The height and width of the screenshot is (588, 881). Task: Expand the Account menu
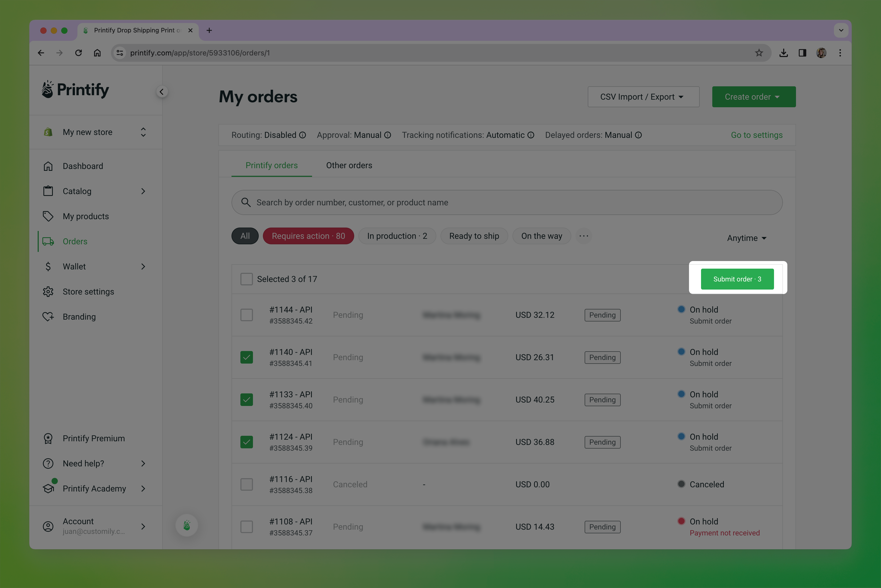tap(143, 527)
